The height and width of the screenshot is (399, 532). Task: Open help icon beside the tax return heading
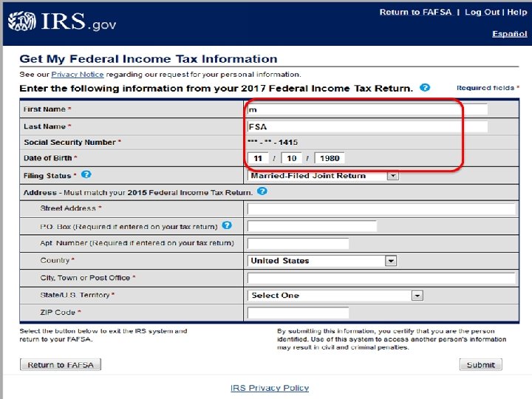pyautogui.click(x=425, y=87)
